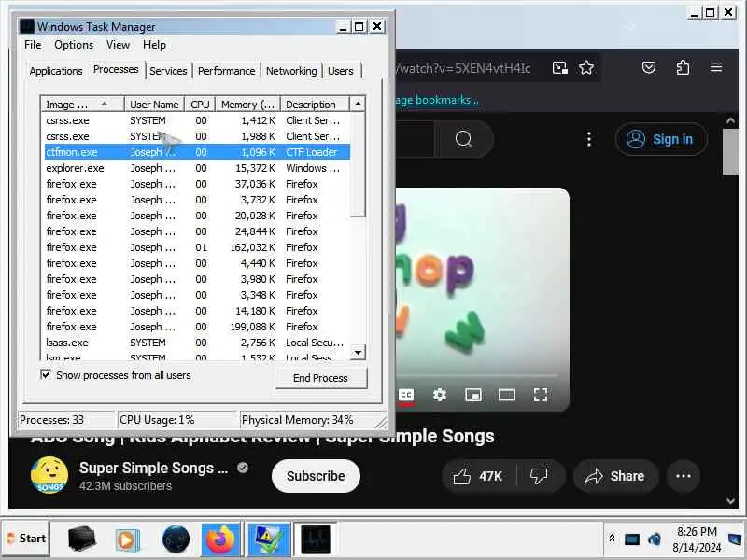Viewport: 747px width, 560px height.
Task: Enable miniplayer mode on the video
Action: point(473,395)
